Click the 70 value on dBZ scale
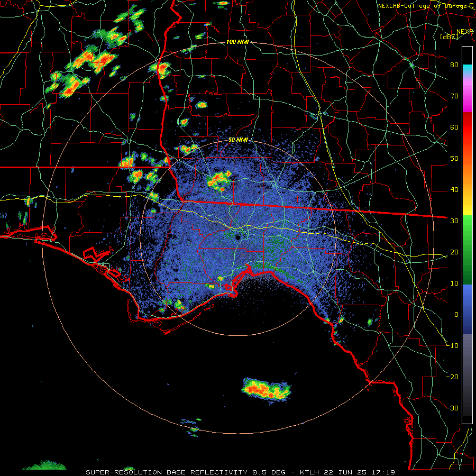This screenshot has width=476, height=476. [454, 96]
